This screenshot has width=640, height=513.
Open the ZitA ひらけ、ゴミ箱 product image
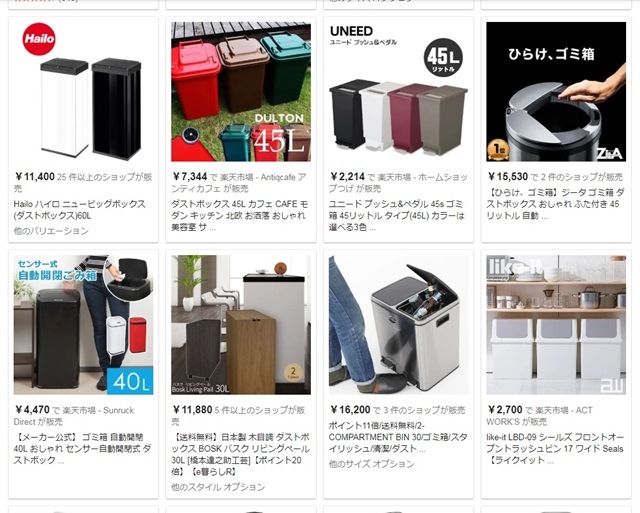click(556, 92)
